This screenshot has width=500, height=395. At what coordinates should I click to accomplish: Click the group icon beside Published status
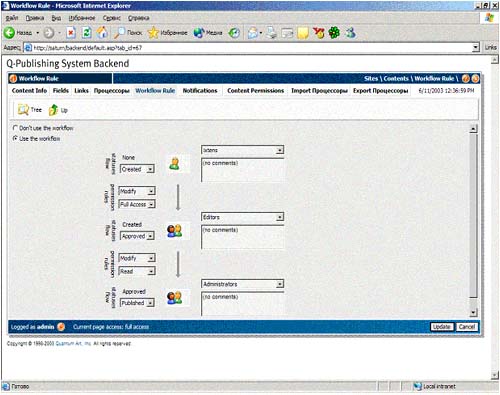pyautogui.click(x=174, y=298)
